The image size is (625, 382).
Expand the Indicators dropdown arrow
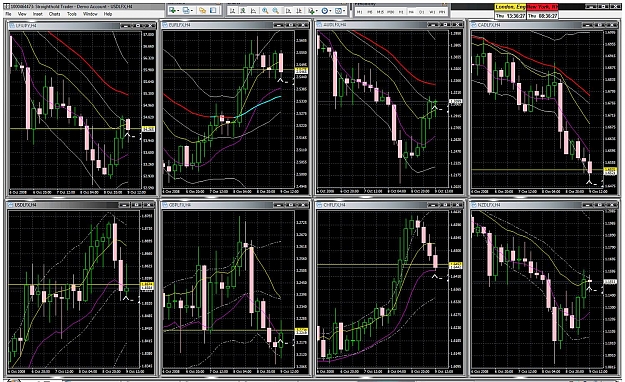click(317, 11)
